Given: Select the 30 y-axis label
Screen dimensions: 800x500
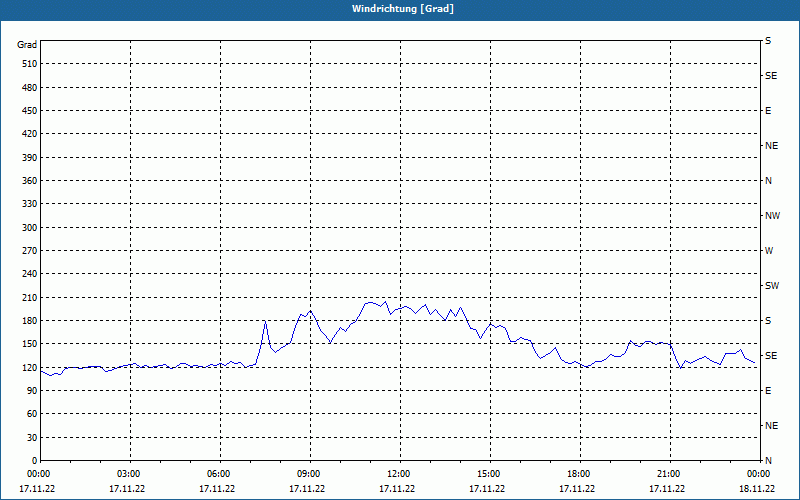Looking at the screenshot, I should tap(32, 438).
